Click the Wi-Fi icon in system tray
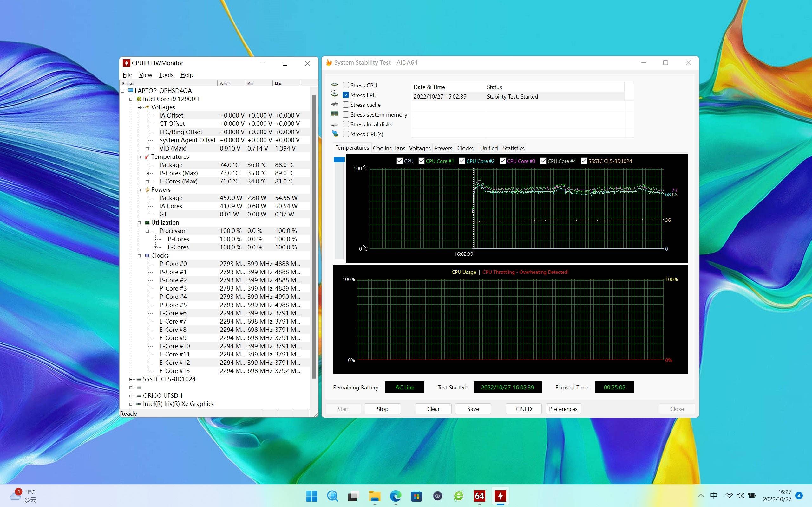Screen dimensions: 812x507 pyautogui.click(x=729, y=495)
